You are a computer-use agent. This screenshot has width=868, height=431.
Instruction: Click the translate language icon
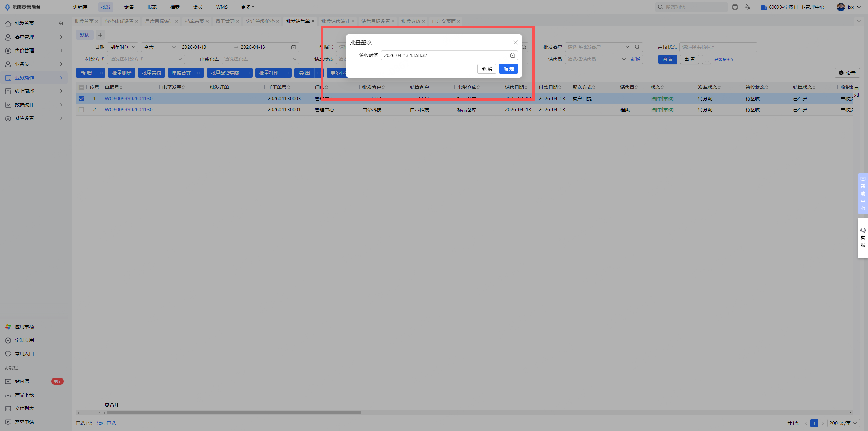[747, 7]
